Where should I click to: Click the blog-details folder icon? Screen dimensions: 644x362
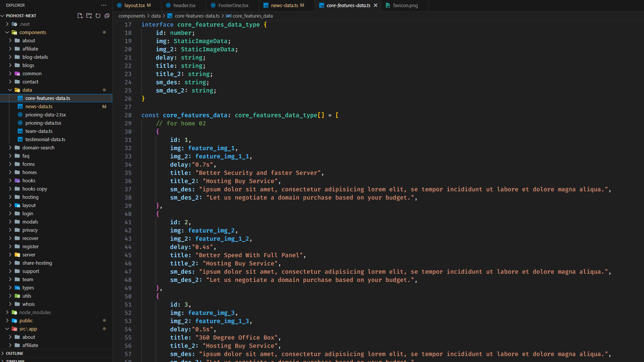[17, 57]
